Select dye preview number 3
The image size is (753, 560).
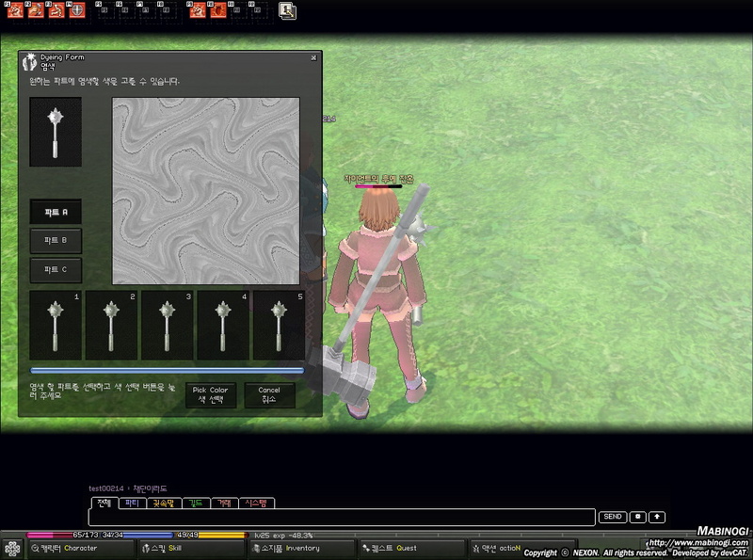[168, 325]
